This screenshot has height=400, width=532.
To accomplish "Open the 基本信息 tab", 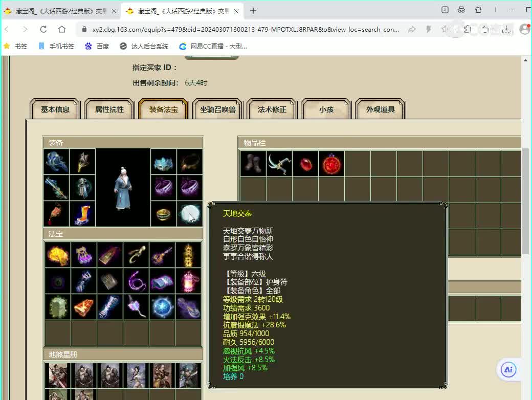I will point(55,109).
